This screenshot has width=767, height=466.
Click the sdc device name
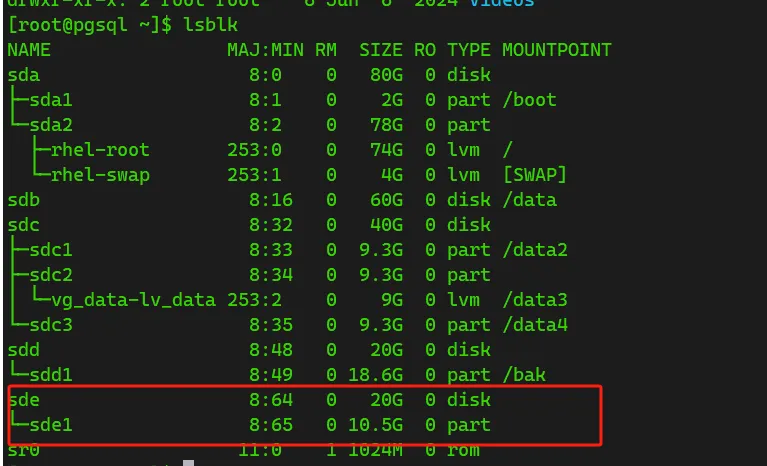coord(23,225)
